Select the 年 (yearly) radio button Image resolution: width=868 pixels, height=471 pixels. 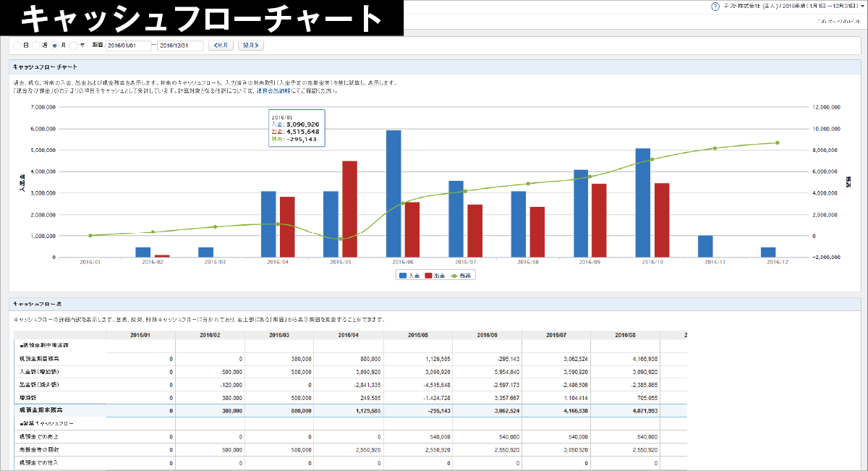74,46
